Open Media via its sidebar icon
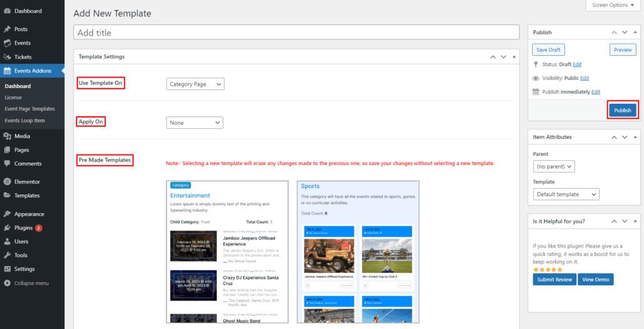 7,136
